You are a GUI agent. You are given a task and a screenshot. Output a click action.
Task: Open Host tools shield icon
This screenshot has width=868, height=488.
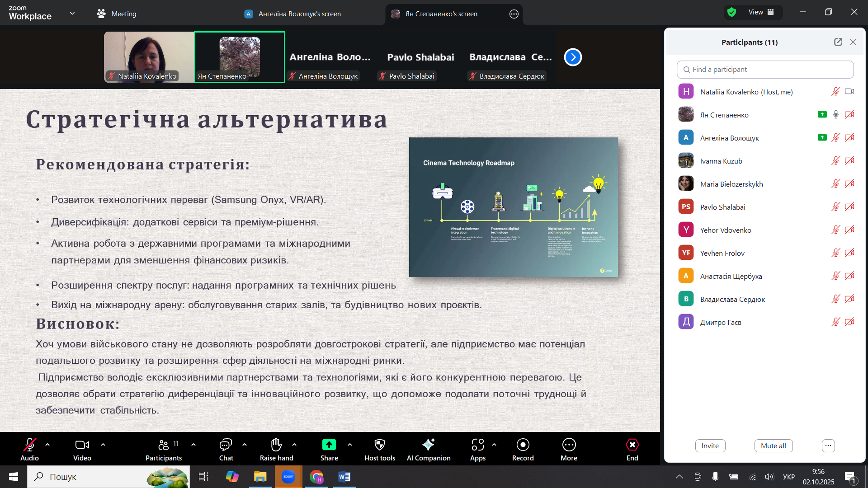pyautogui.click(x=380, y=445)
